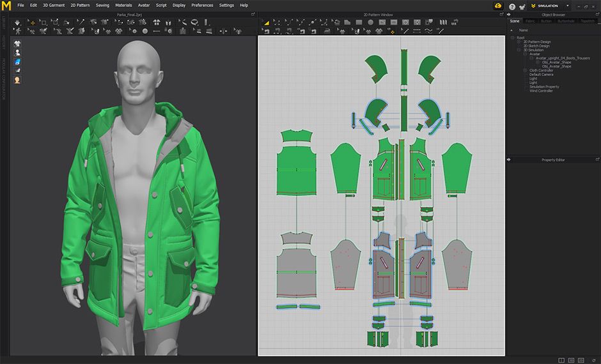Click the avatar head icon in 3D sidebar

(17, 80)
